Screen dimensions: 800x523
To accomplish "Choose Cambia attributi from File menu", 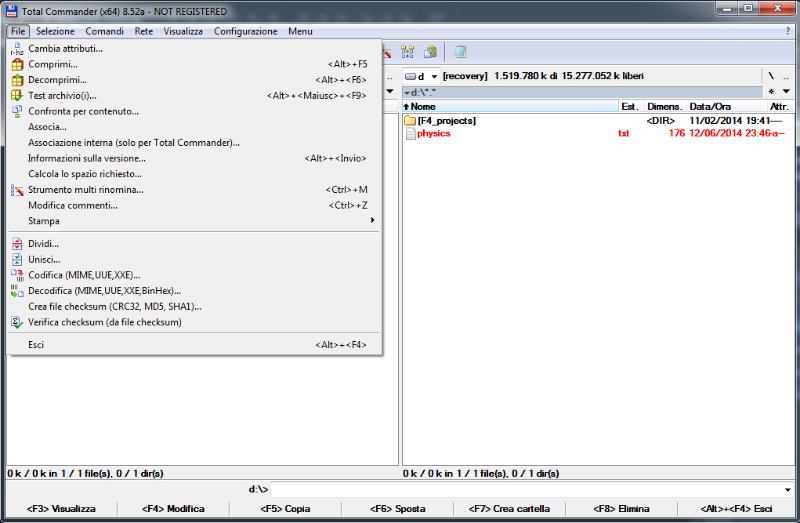I will pyautogui.click(x=65, y=48).
